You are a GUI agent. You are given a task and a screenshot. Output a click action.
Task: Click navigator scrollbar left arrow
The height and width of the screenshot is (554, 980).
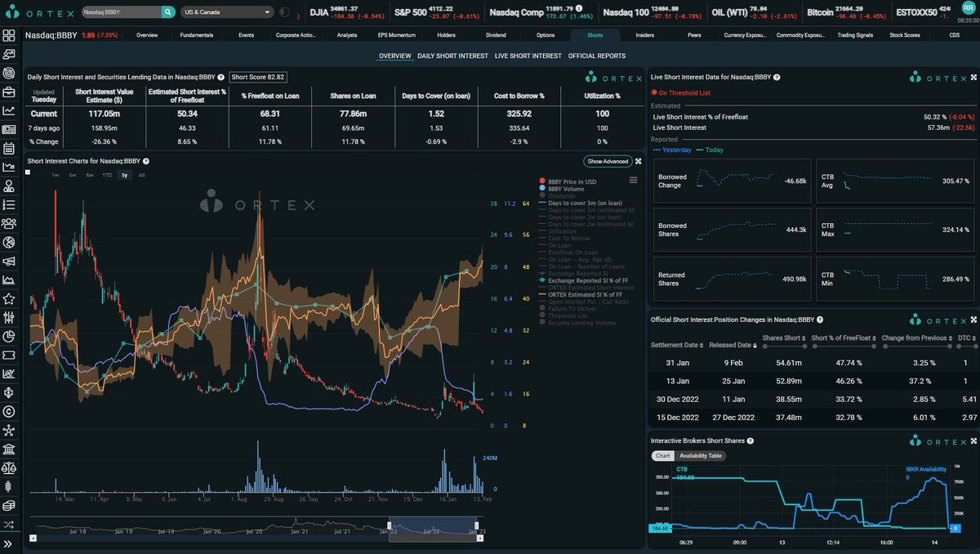click(33, 538)
